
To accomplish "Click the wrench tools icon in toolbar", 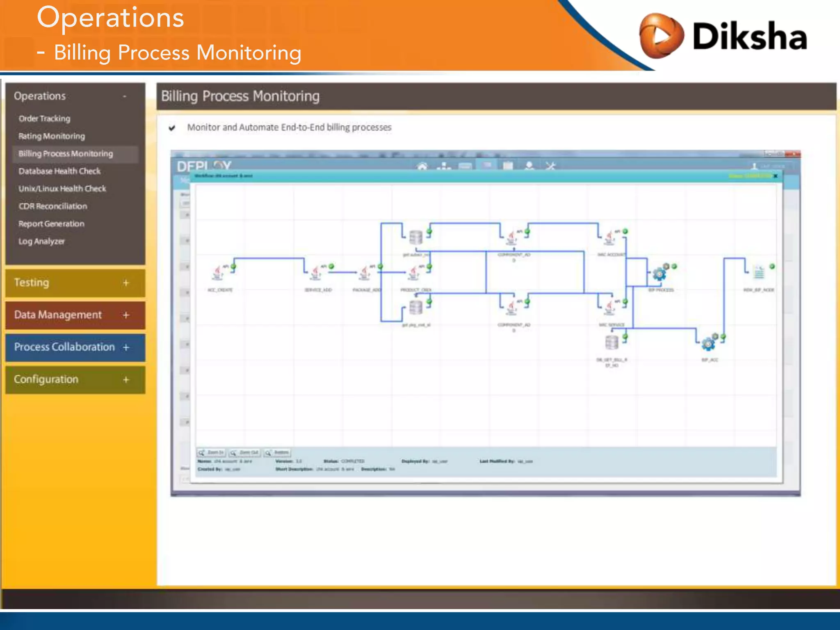I will click(550, 167).
